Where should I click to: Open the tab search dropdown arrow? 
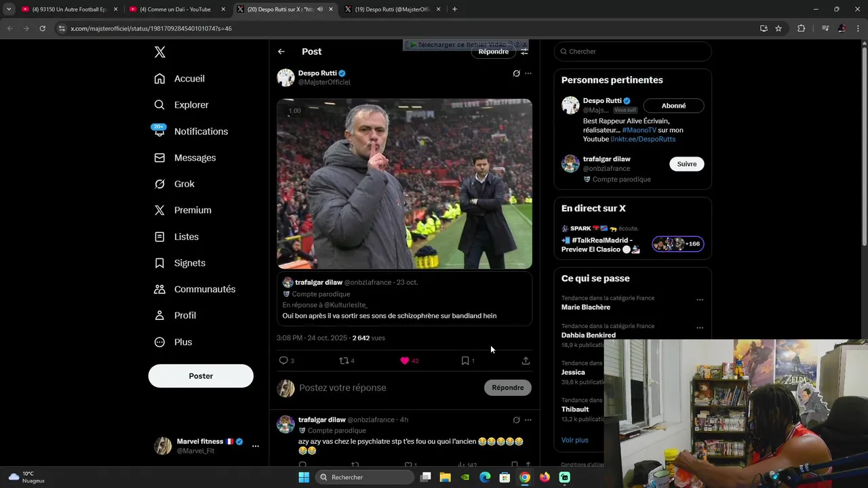click(9, 9)
